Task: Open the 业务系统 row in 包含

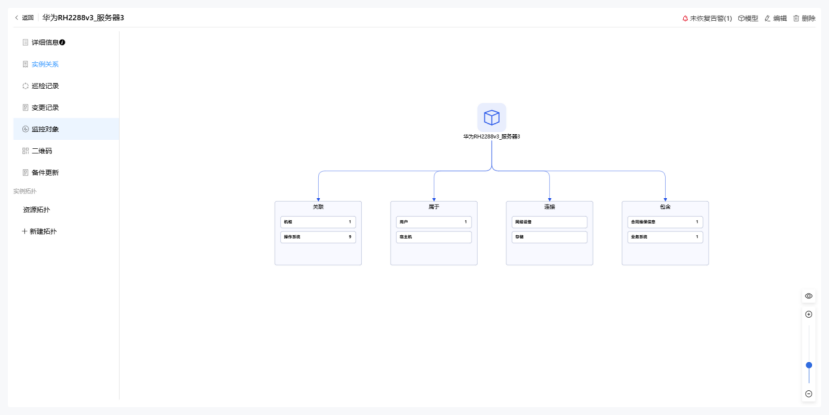Action: 665,237
